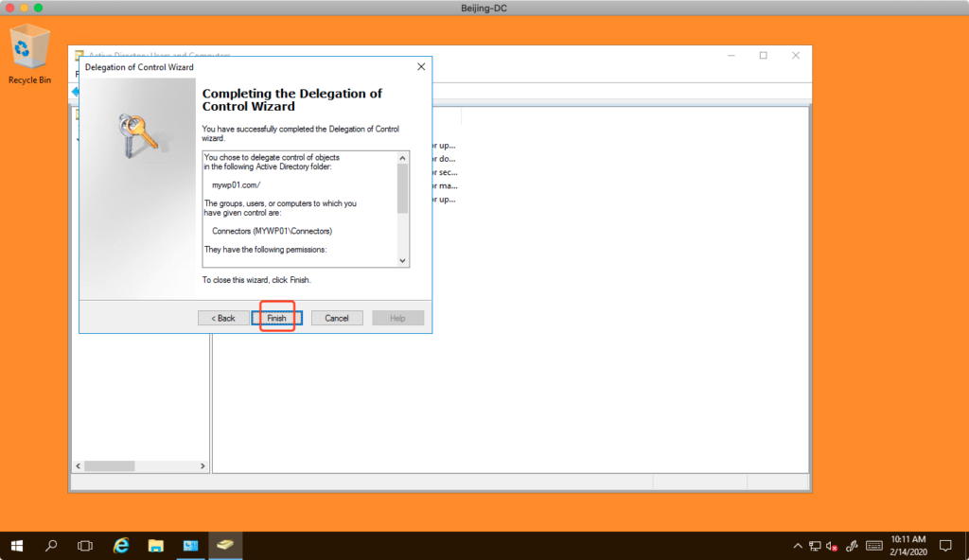Launch Internet Explorer from the taskbar

coord(121,546)
